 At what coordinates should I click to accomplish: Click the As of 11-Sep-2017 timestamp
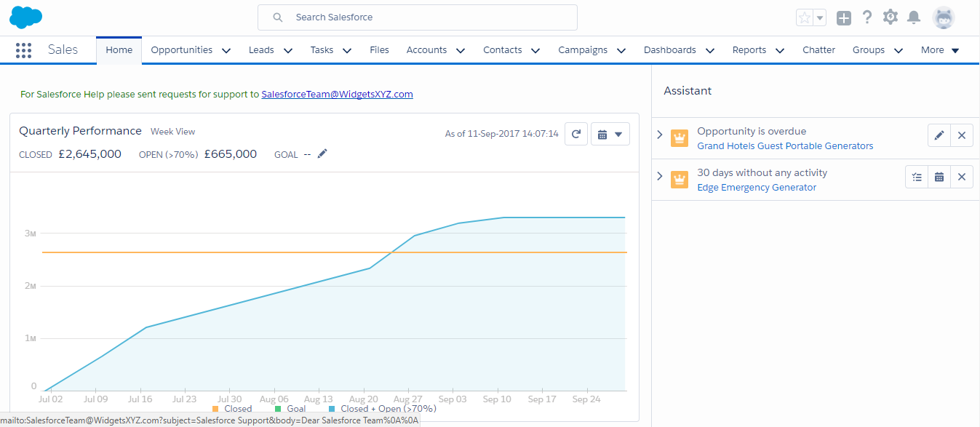502,134
